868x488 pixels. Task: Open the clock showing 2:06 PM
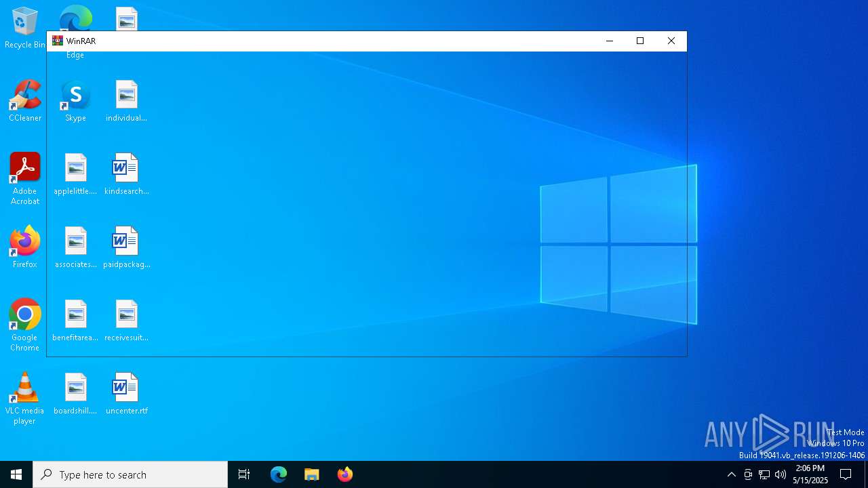click(810, 474)
